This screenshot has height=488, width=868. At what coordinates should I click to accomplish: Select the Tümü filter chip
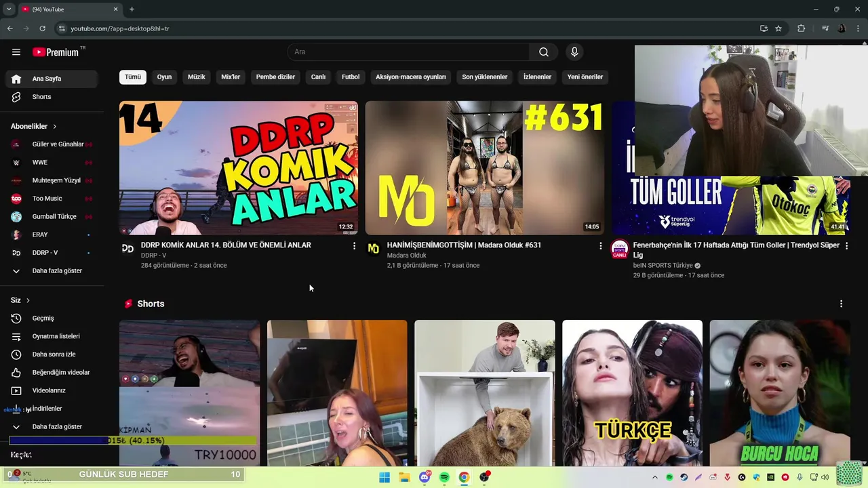133,77
